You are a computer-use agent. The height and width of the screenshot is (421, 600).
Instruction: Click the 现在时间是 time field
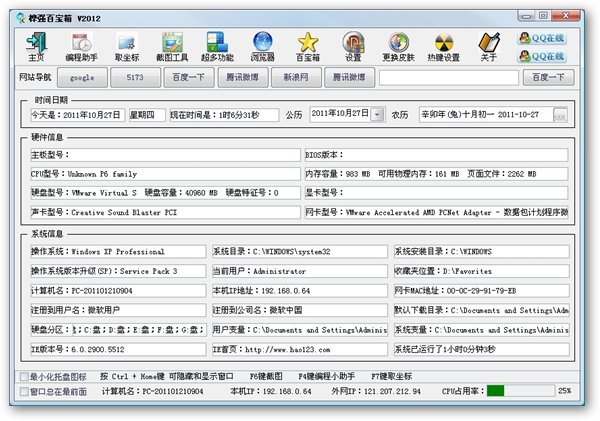(x=224, y=115)
